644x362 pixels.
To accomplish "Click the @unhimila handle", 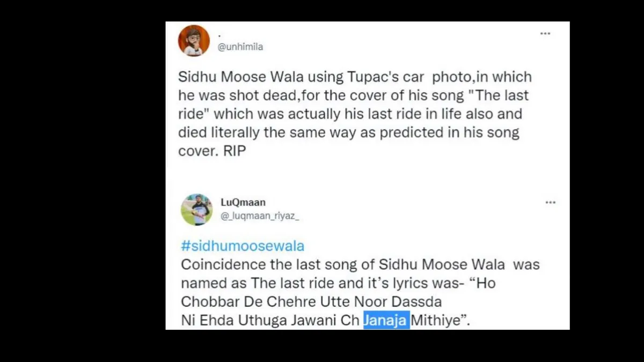I will pos(240,47).
